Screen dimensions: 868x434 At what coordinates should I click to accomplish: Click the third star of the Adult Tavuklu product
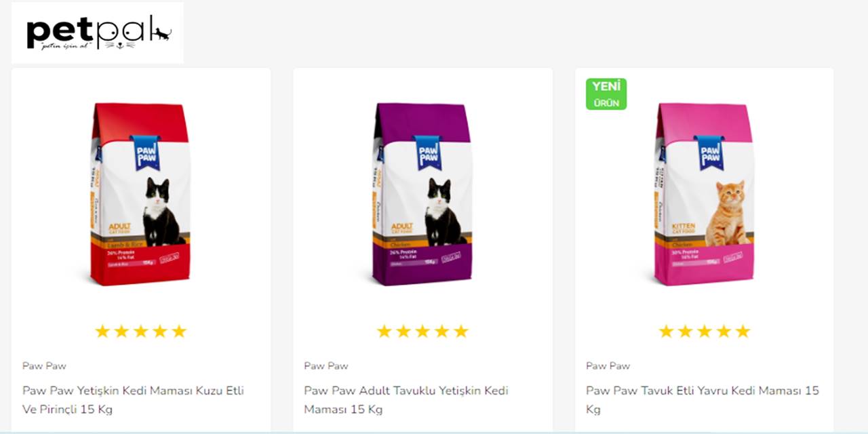[422, 331]
